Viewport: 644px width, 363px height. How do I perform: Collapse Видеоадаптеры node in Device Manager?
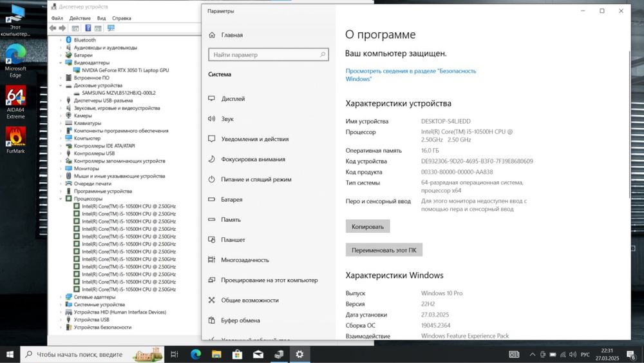coord(61,63)
